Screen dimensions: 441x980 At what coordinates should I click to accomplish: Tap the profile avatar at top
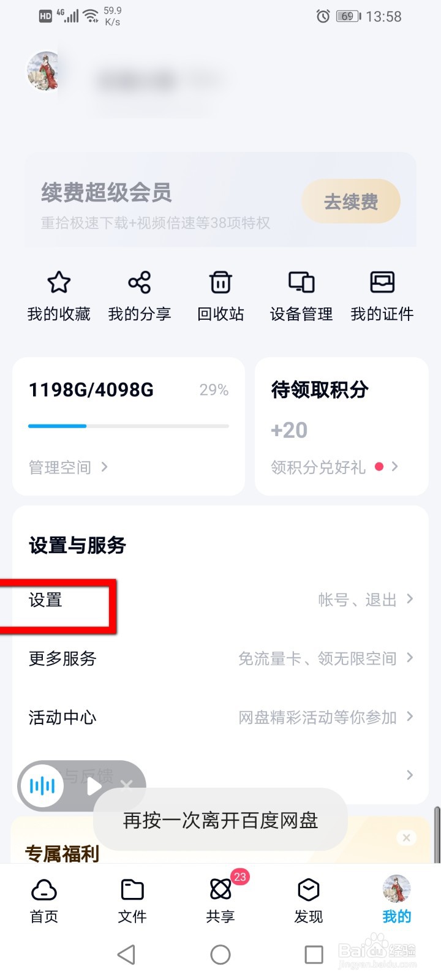pos(44,72)
